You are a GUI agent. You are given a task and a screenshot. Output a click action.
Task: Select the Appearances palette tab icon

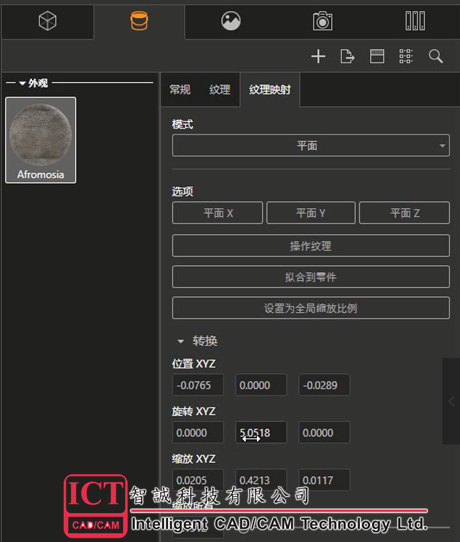[x=139, y=21]
